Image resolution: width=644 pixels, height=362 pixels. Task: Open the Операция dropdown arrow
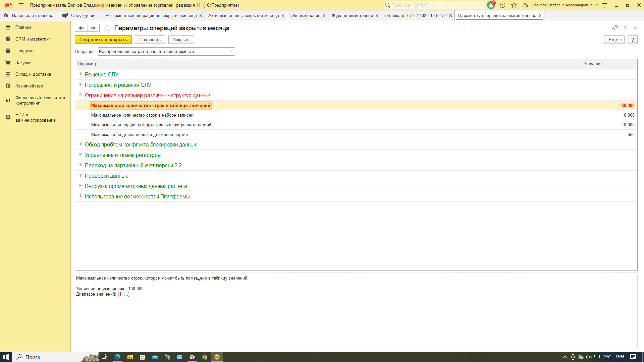(231, 51)
